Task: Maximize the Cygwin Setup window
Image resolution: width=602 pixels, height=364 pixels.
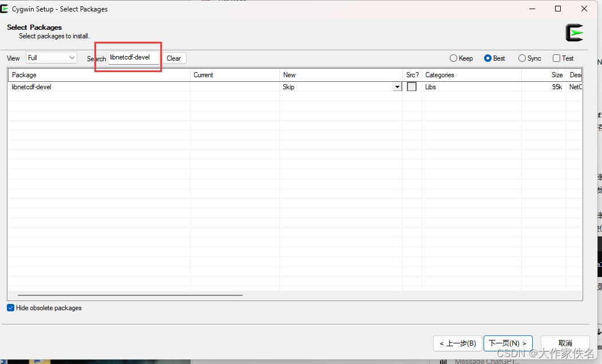Action: coord(558,9)
